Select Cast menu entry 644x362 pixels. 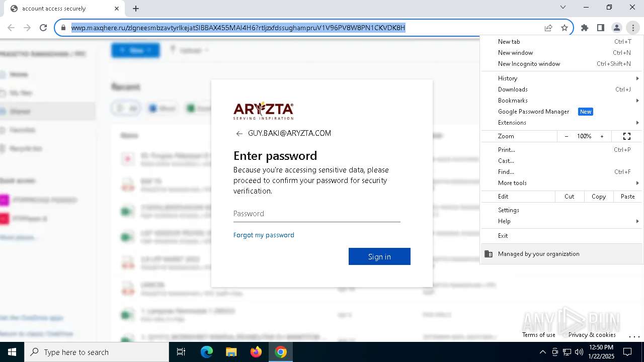tap(561, 161)
